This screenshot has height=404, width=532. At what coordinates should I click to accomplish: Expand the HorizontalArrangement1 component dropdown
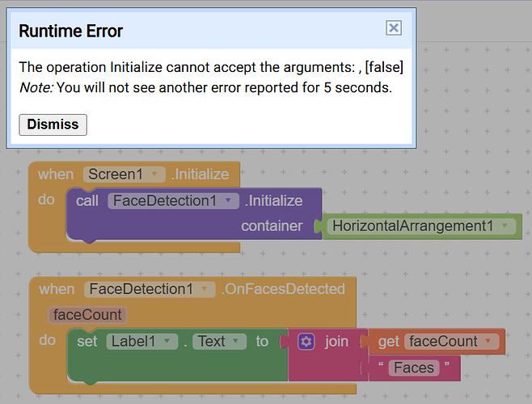click(x=505, y=225)
